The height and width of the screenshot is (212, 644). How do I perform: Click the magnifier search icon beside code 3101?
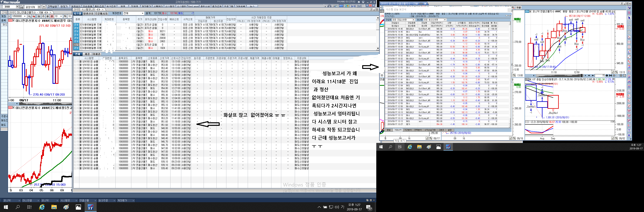[x=22, y=7]
